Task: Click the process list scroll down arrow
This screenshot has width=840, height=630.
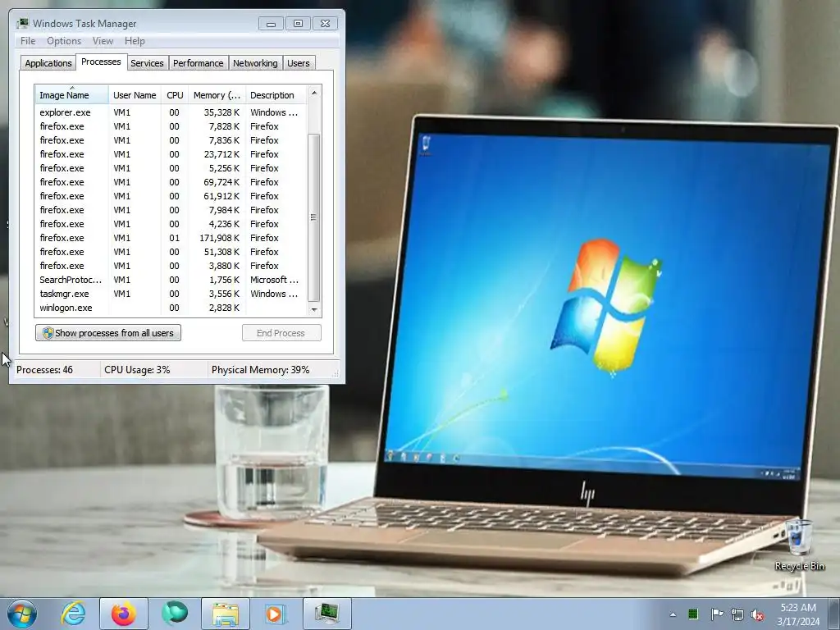Action: 314,309
